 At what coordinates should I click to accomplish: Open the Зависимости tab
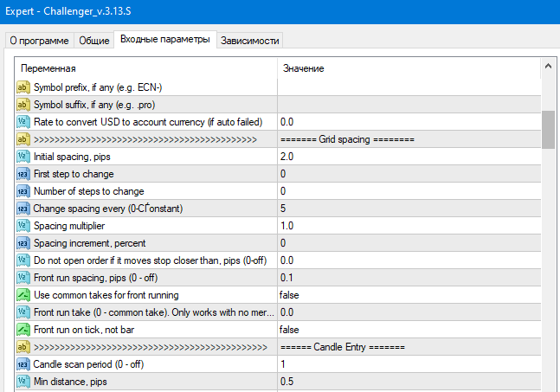coord(249,41)
